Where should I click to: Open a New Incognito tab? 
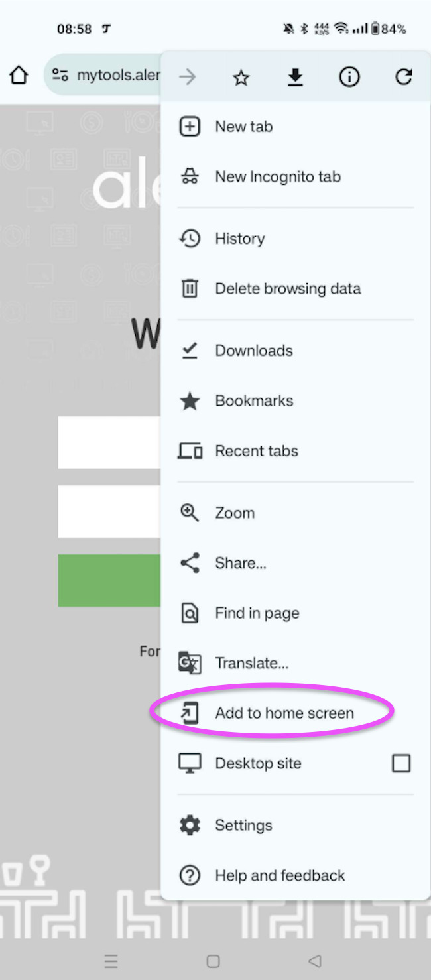pyautogui.click(x=277, y=177)
